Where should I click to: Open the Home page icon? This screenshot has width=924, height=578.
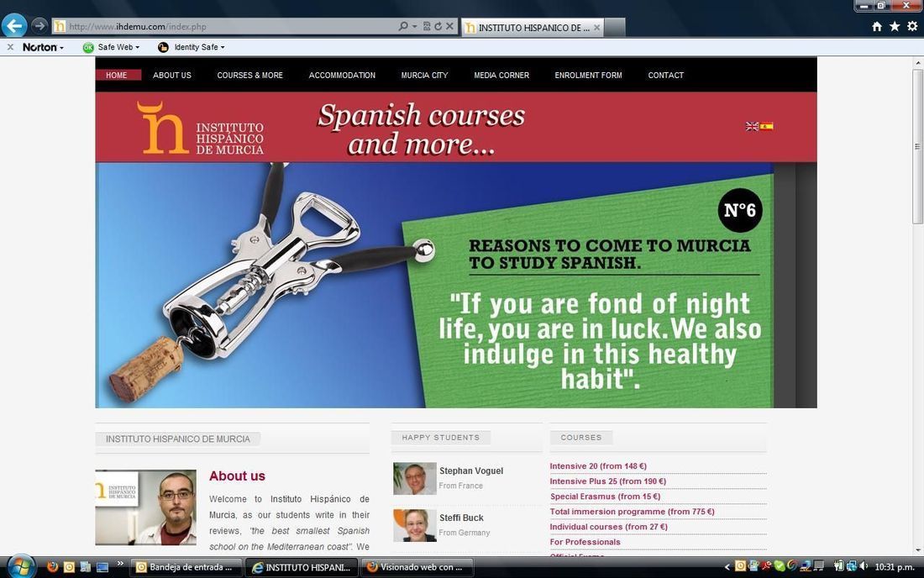coord(877,27)
